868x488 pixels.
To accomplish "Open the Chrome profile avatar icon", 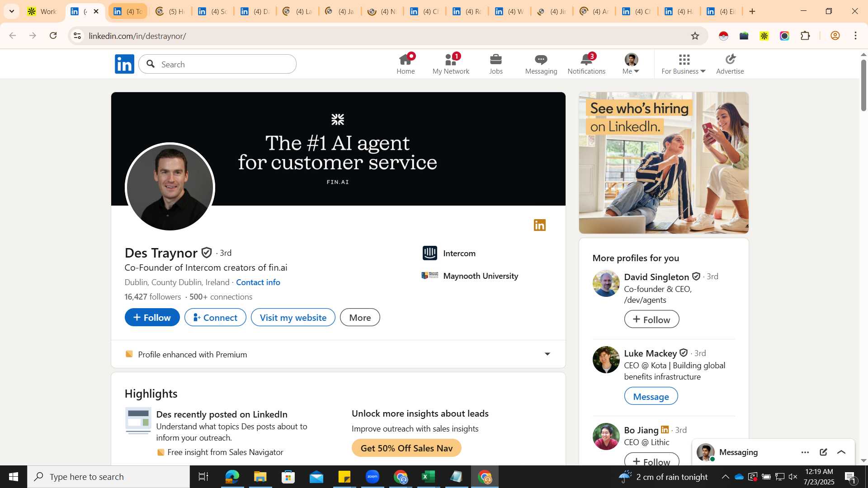I will [835, 36].
